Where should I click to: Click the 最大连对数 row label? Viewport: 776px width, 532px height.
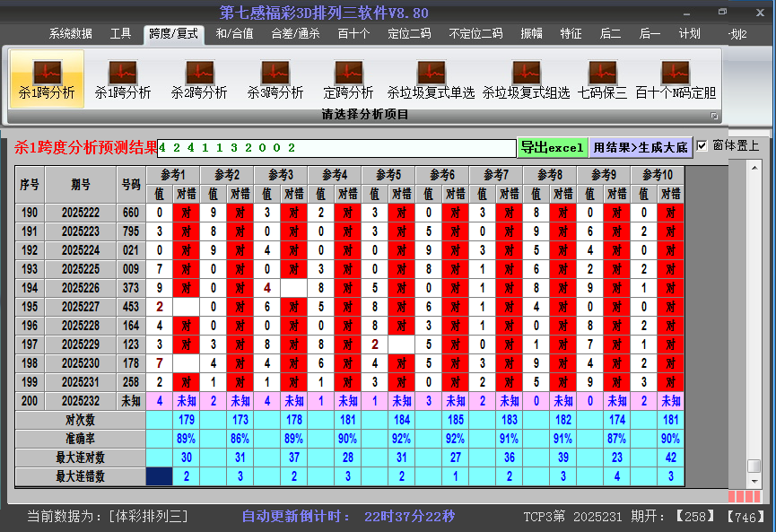[81, 458]
